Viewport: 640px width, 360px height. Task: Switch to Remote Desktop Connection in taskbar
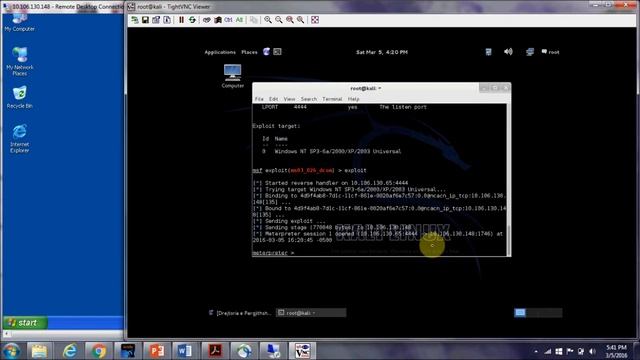pyautogui.click(x=273, y=351)
